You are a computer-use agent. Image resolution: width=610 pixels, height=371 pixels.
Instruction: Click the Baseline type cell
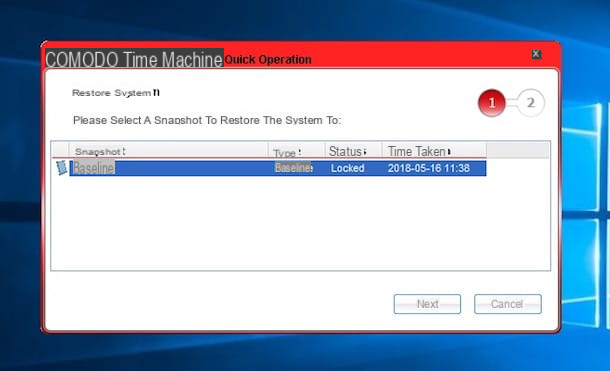click(x=293, y=168)
